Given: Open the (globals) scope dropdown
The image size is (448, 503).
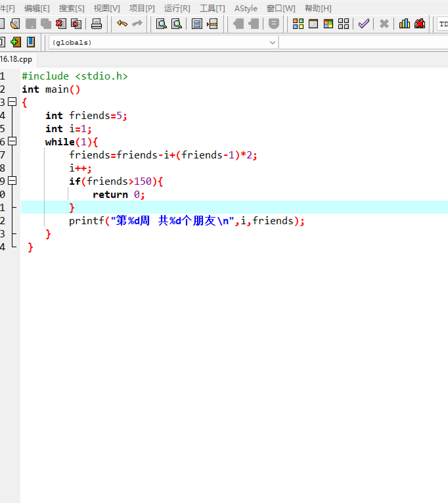Looking at the screenshot, I should point(163,42).
